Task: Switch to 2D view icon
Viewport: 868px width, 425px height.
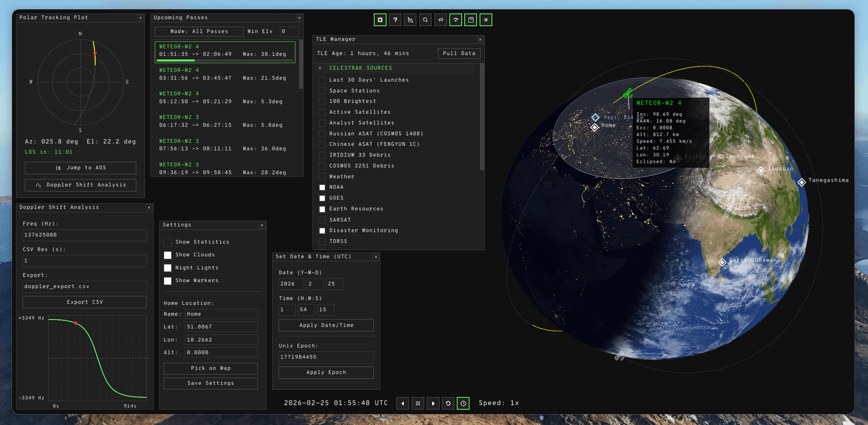Action: click(x=410, y=20)
